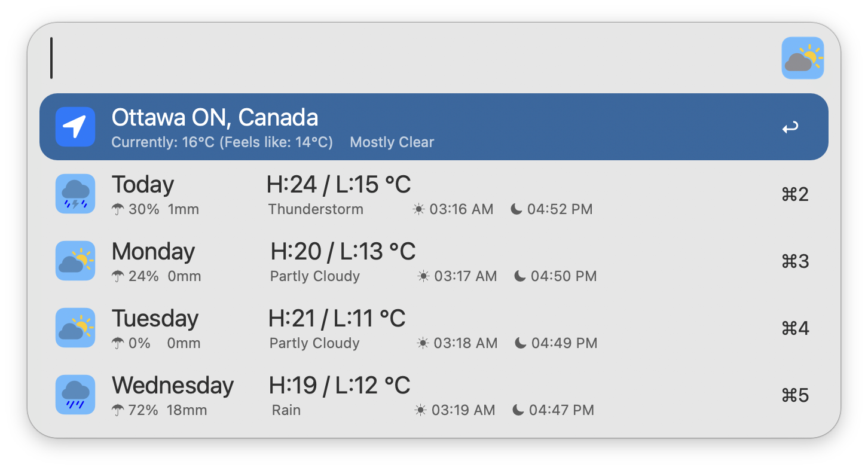Click the return arrow on Ottawa row
The width and height of the screenshot is (868, 470).
pos(790,127)
